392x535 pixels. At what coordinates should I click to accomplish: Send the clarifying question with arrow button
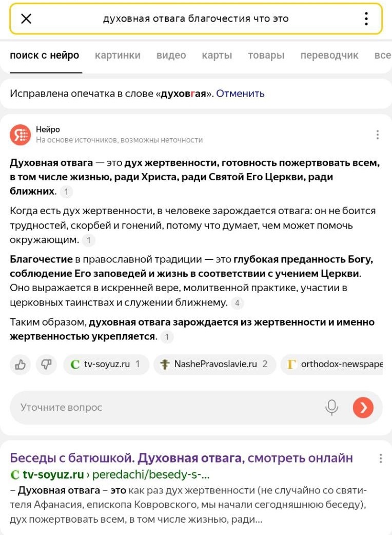(363, 407)
